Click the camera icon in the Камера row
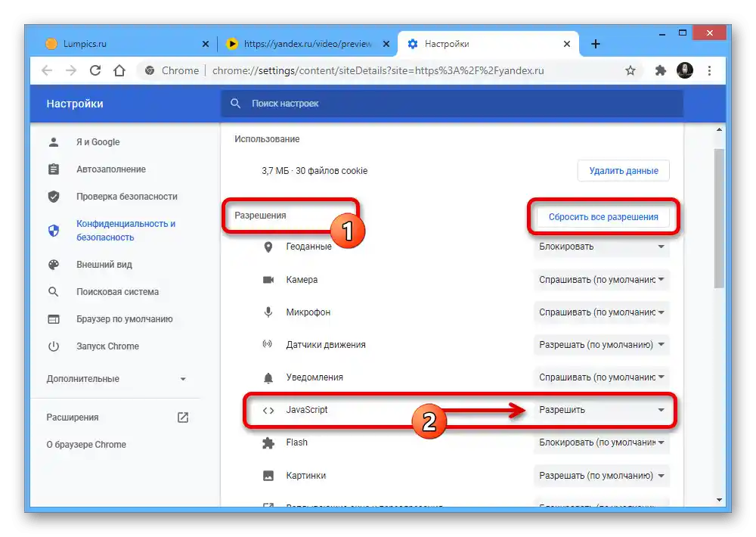The height and width of the screenshot is (537, 756). point(268,280)
